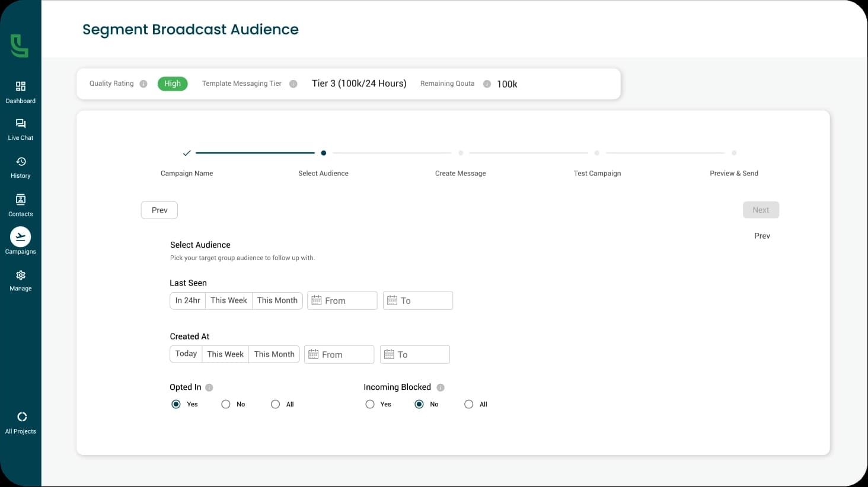
Task: Click the outlined Prev button
Action: tap(159, 210)
